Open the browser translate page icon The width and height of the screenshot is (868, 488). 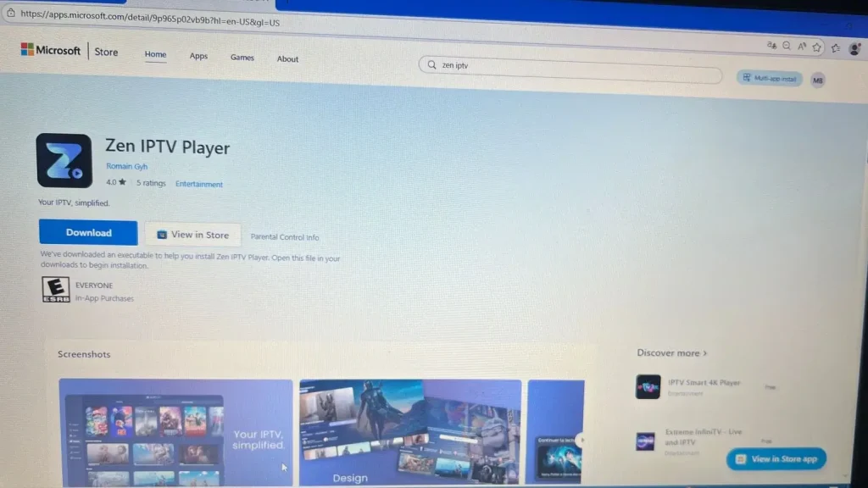point(771,46)
